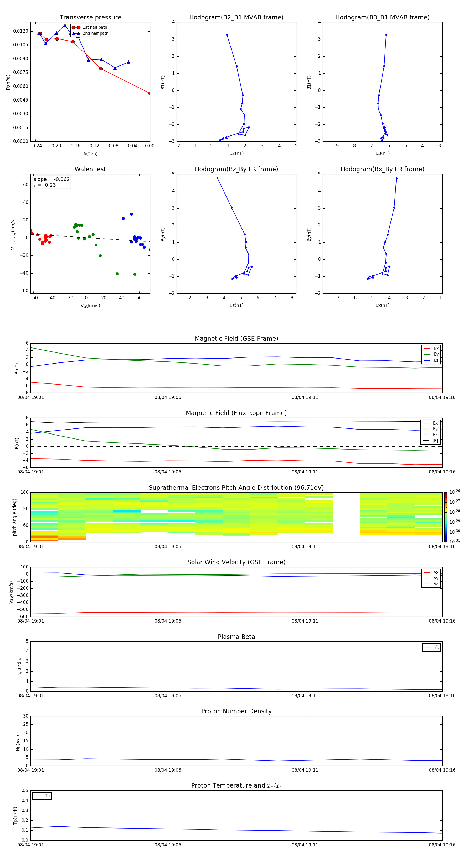Click the red Vx line in Solar Wind Velocity plot
This screenshot has width=473, height=868.
[236, 612]
